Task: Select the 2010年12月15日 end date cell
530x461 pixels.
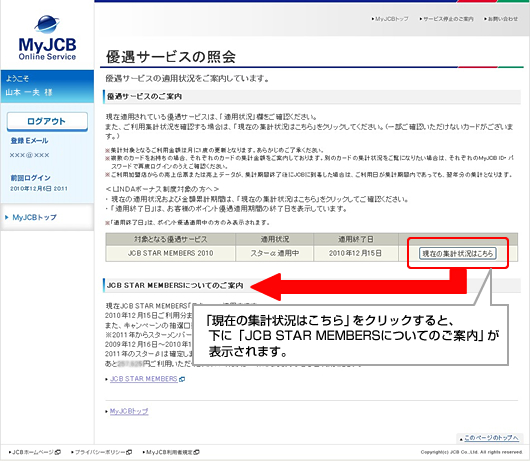Action: [355, 253]
